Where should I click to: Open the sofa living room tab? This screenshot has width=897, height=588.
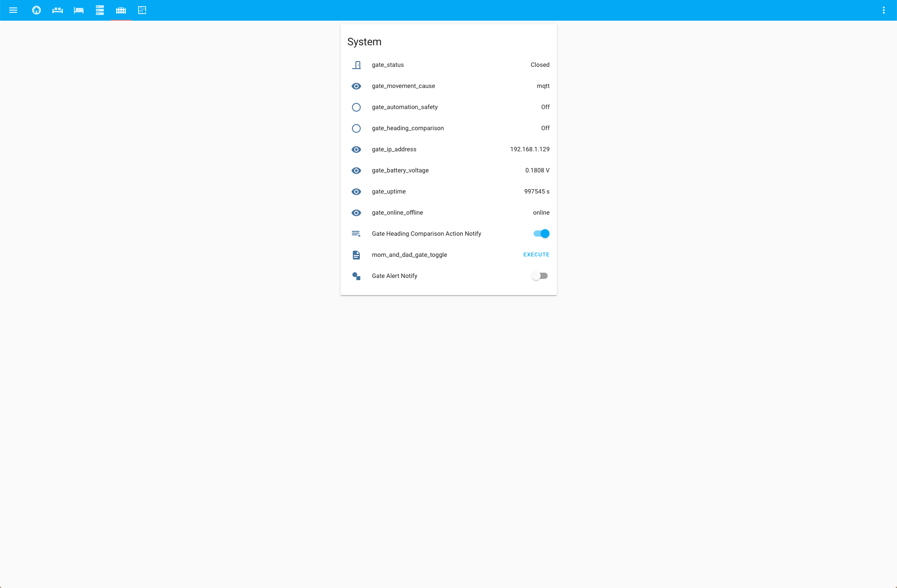pyautogui.click(x=58, y=10)
